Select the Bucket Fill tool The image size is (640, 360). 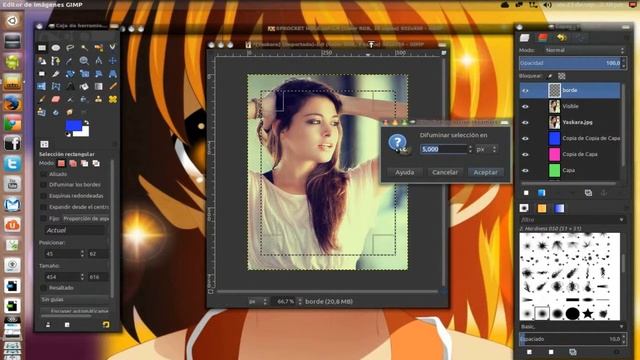point(84,86)
